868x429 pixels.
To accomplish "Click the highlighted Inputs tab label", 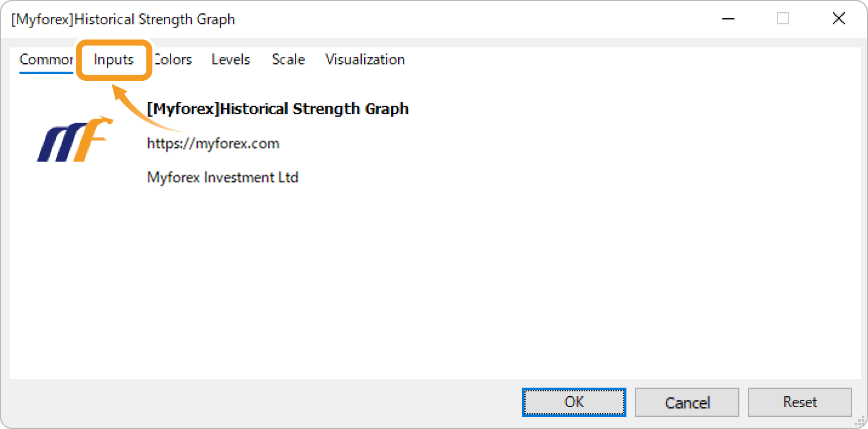I will (x=113, y=59).
